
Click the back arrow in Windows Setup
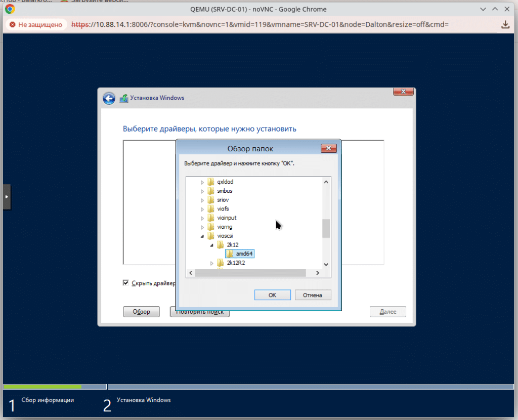coord(109,98)
